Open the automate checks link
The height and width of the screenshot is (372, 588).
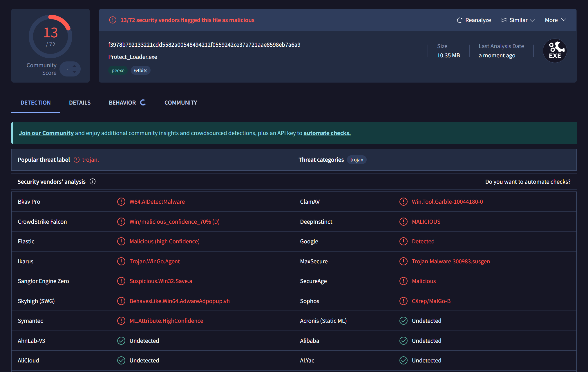coord(327,133)
